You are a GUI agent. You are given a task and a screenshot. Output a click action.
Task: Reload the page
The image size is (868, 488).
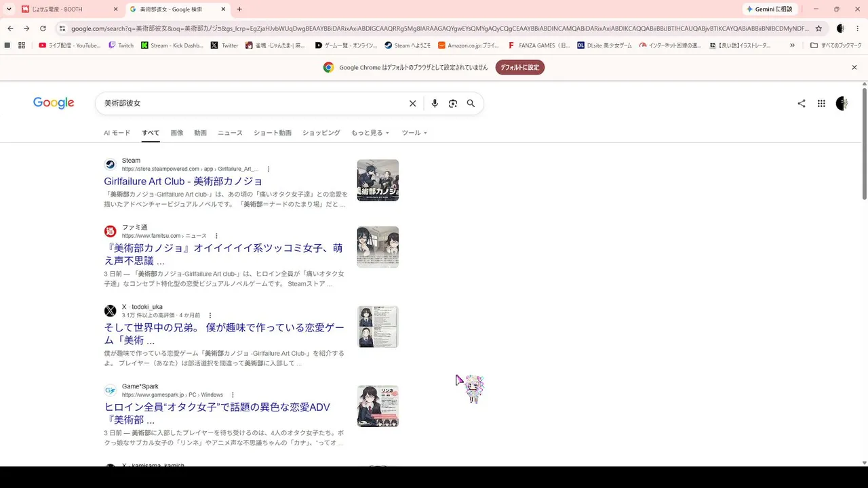click(43, 28)
